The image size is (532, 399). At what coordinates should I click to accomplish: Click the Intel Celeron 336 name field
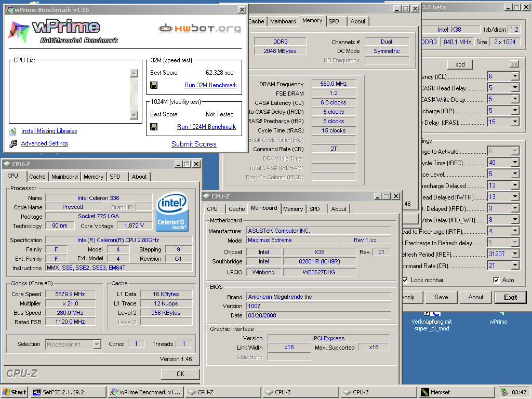tap(98, 198)
